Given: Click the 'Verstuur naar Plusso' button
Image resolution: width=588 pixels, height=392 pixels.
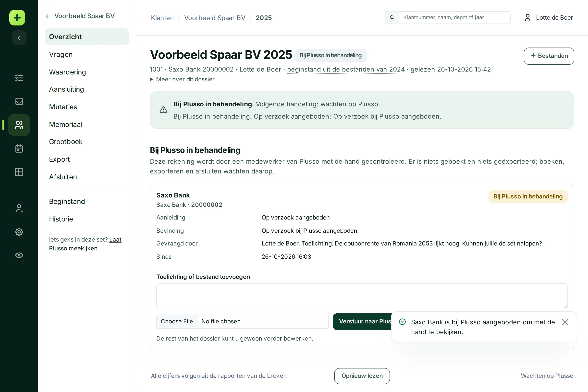Looking at the screenshot, I should coord(362,321).
